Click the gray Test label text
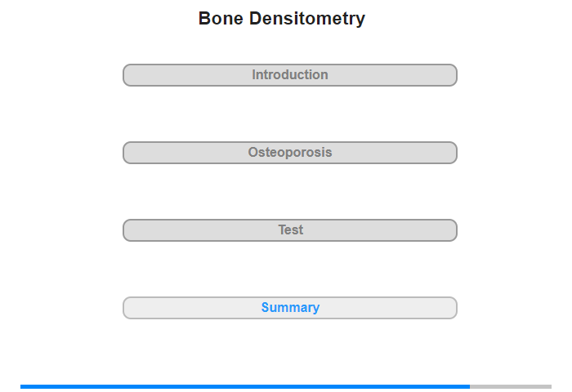Image resolution: width=572 pixels, height=392 pixels. [x=291, y=229]
